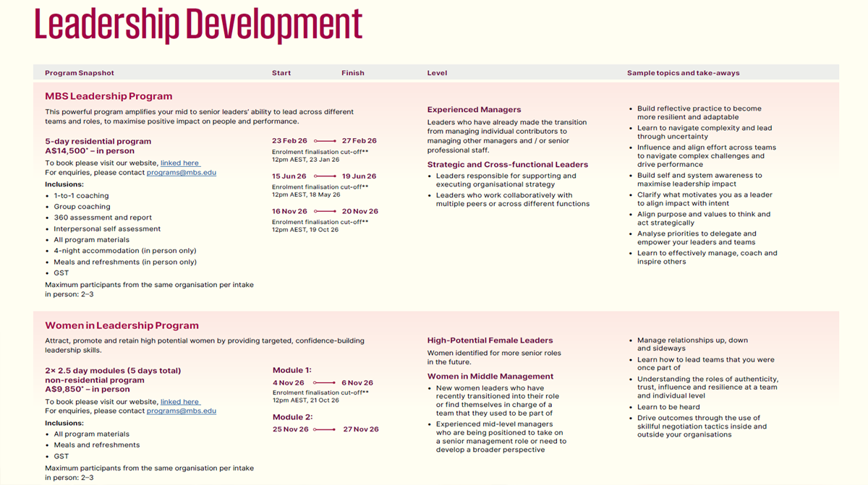Click 'Strategic and Cross-functional Leaders' heading
The width and height of the screenshot is (868, 485).
coord(508,165)
